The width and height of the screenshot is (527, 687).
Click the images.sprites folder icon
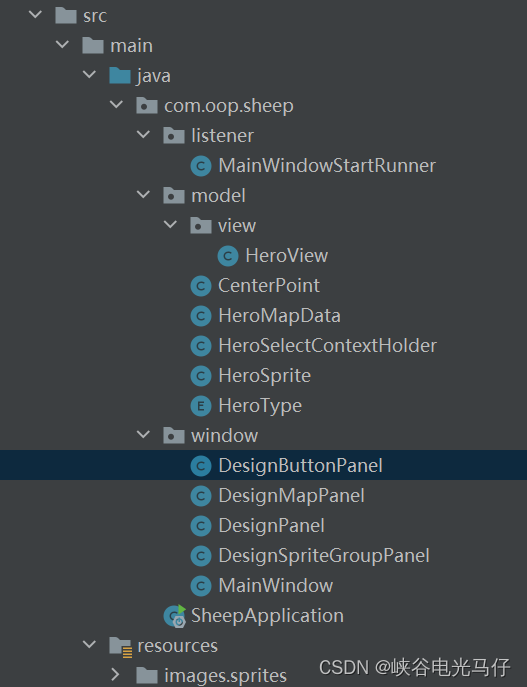[x=147, y=675]
